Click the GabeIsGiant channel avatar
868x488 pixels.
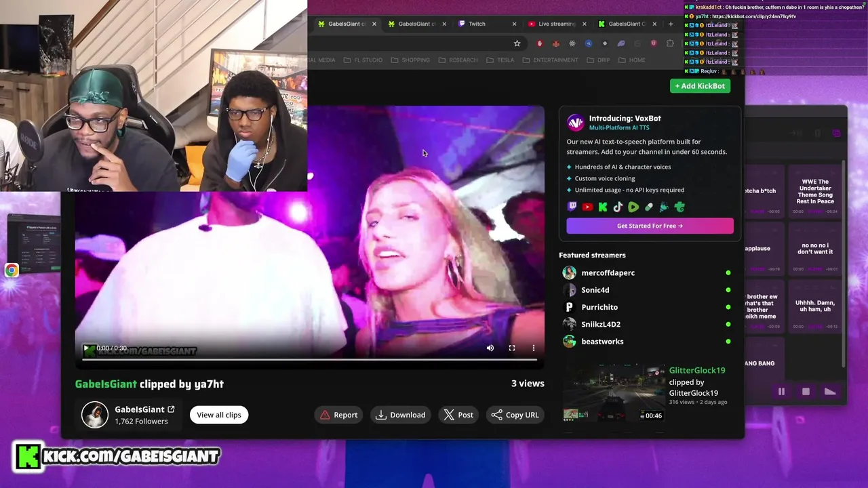point(95,415)
